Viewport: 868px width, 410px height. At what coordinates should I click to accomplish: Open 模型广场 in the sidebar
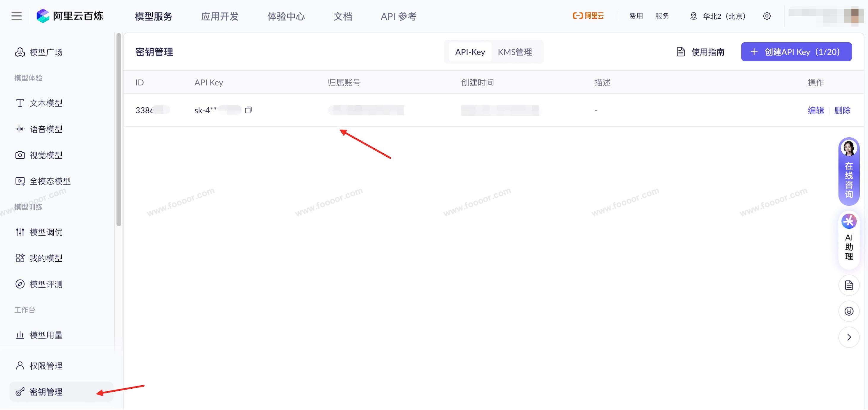(x=46, y=52)
